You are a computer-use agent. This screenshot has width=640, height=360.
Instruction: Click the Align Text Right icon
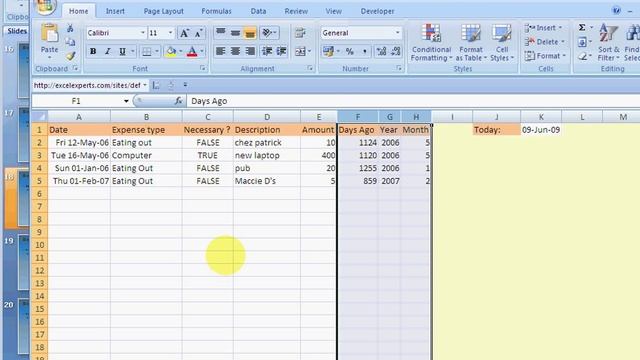click(250, 51)
